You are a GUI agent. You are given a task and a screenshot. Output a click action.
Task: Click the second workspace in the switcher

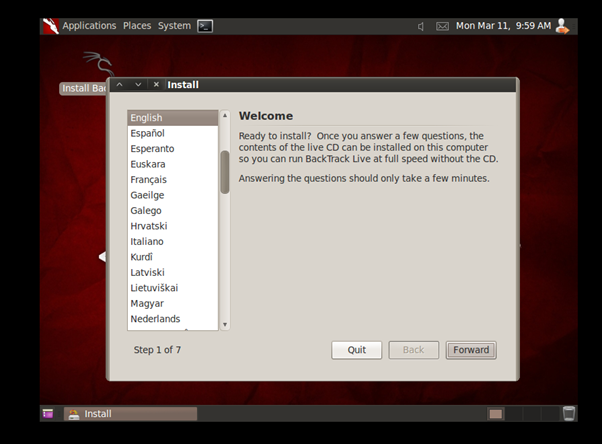(x=513, y=414)
